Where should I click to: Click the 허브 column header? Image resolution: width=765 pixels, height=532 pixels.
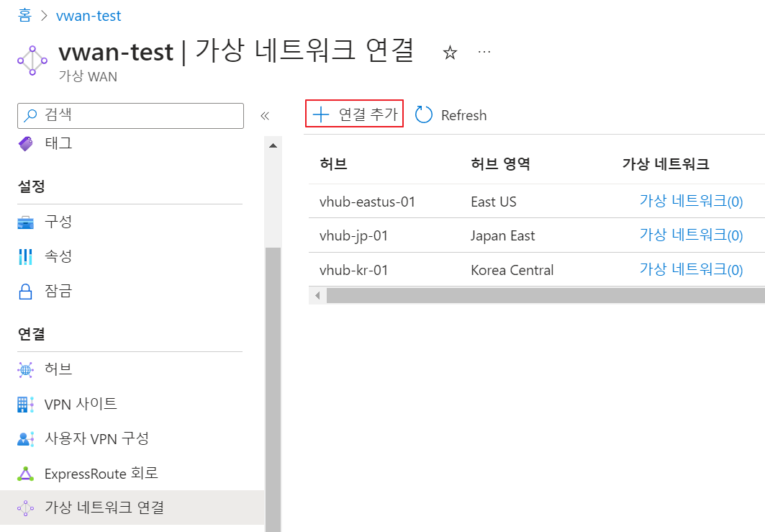(333, 163)
